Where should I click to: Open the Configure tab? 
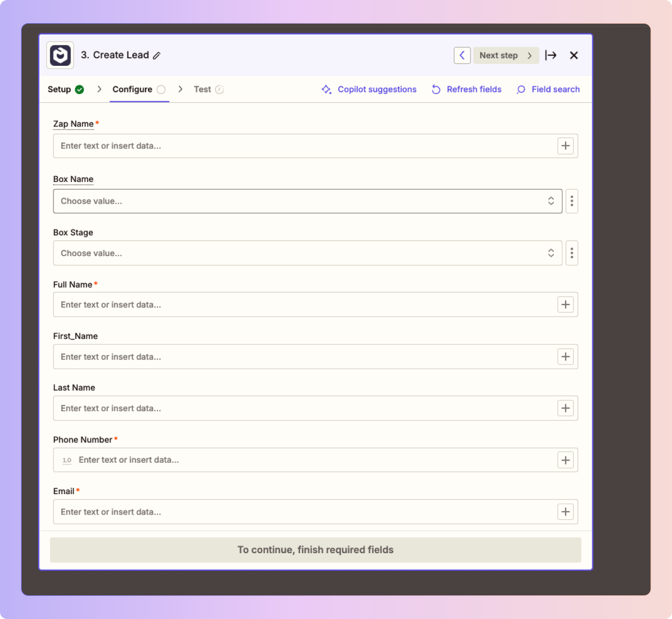tap(139, 89)
